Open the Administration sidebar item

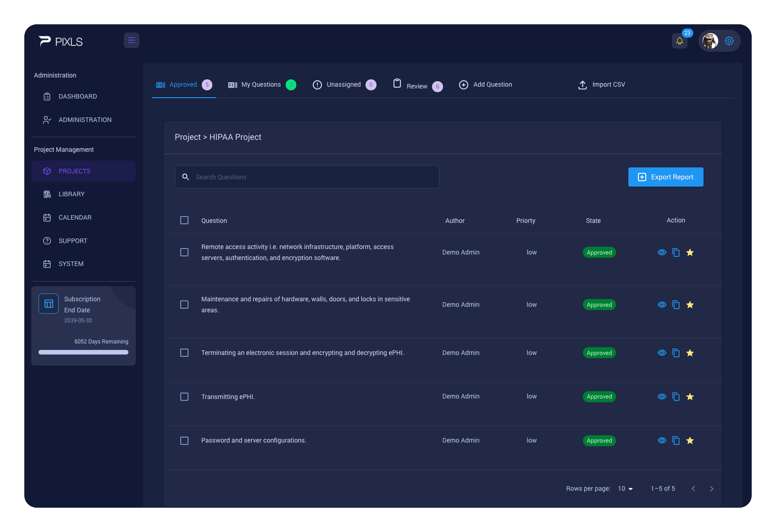click(x=83, y=120)
